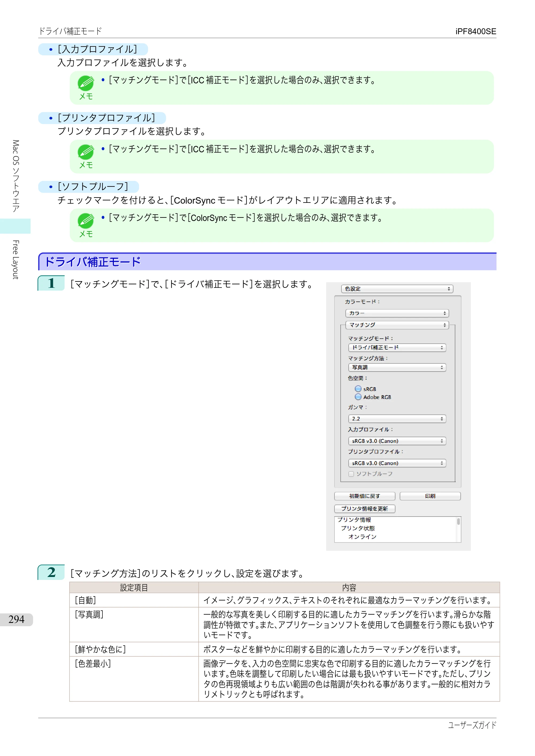
Task: Click the 内容 column header
Action: (349, 588)
